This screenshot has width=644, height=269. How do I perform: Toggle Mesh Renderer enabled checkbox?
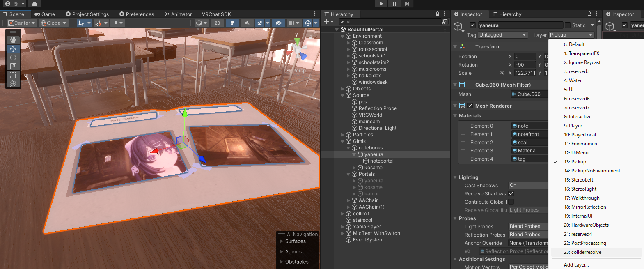[470, 106]
